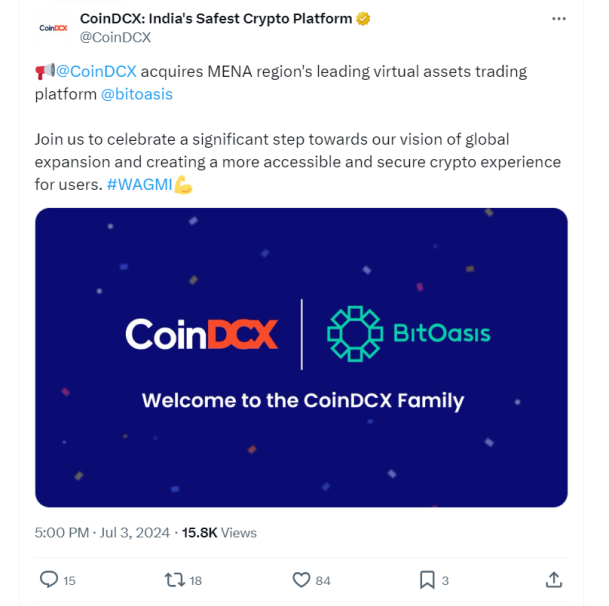
Task: Open the @bitoasis mention link
Action: pyautogui.click(x=137, y=94)
